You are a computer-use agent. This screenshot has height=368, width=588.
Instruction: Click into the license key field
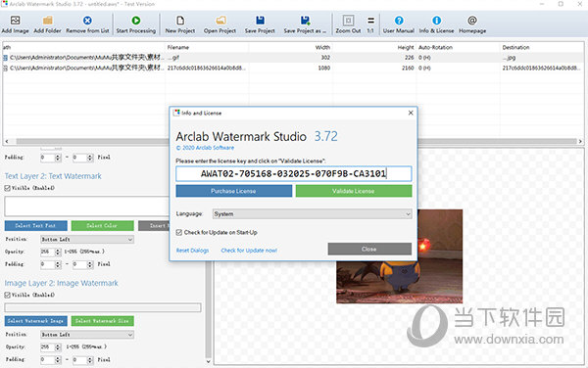pos(294,173)
